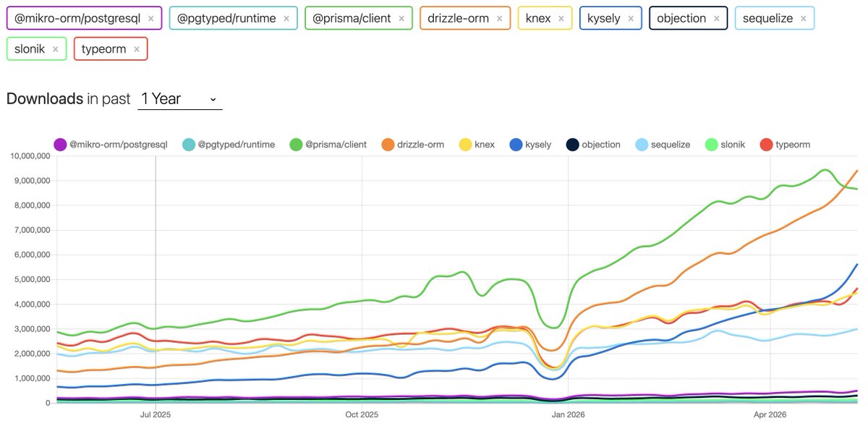Remove objection tag with its x
The image size is (868, 434).
click(717, 18)
